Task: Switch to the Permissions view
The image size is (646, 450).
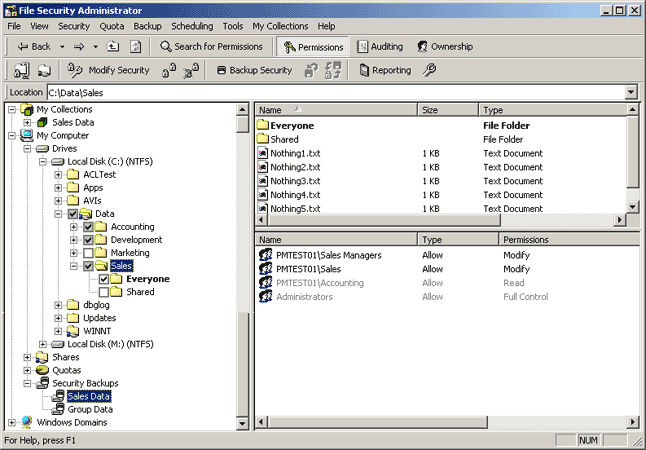Action: pyautogui.click(x=313, y=47)
